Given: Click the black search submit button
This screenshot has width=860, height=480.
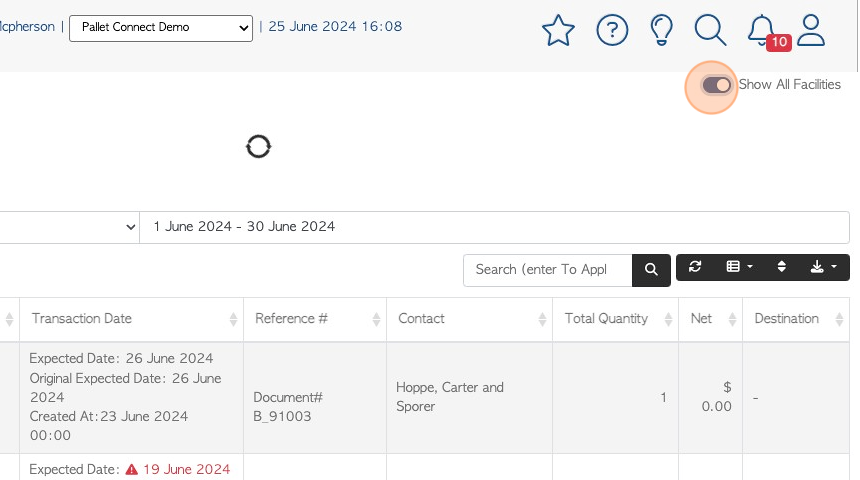Looking at the screenshot, I should [651, 270].
